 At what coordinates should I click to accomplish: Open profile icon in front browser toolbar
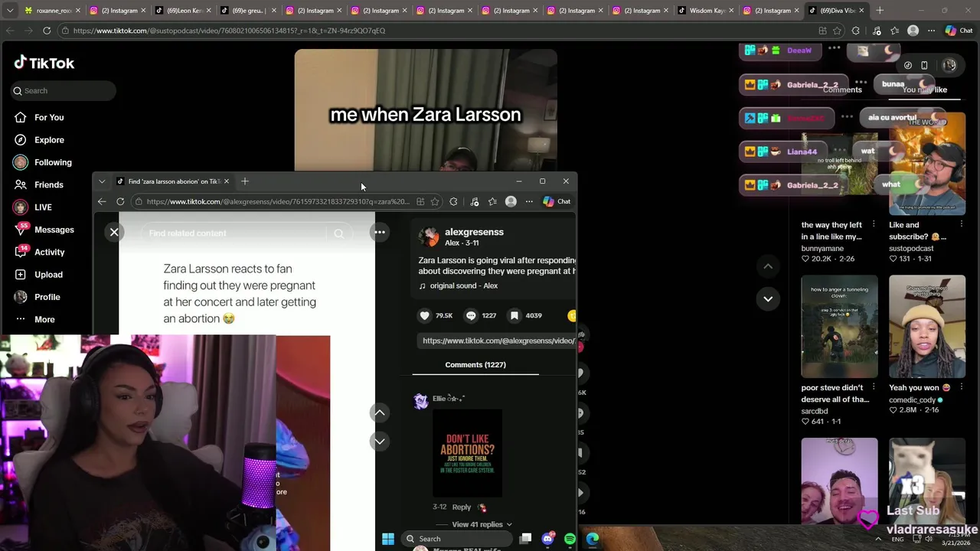[511, 201]
